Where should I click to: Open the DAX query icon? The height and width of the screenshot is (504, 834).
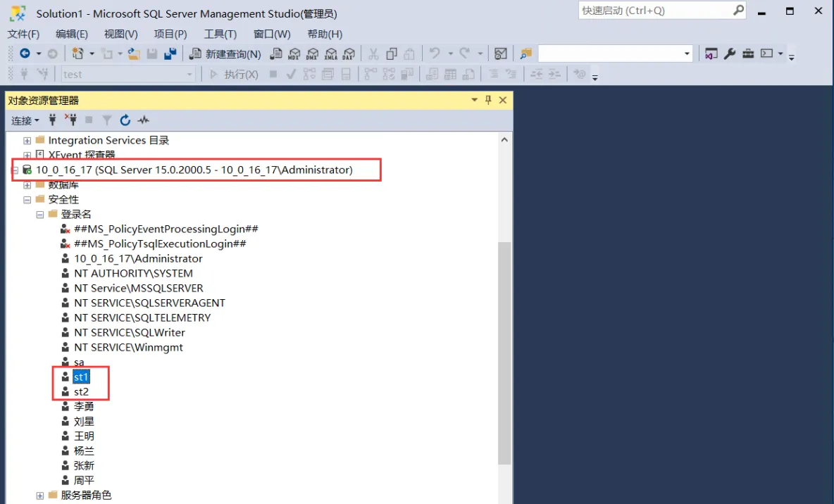(x=349, y=53)
